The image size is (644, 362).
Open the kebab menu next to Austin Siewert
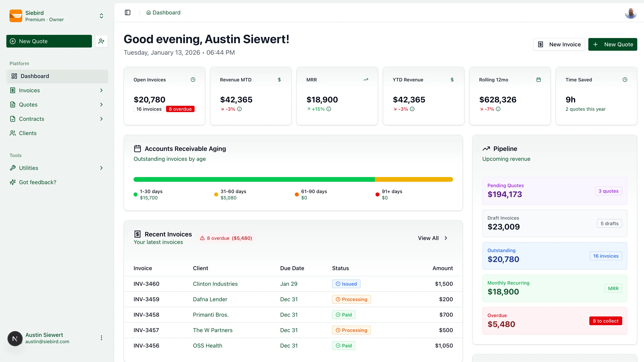click(x=101, y=338)
